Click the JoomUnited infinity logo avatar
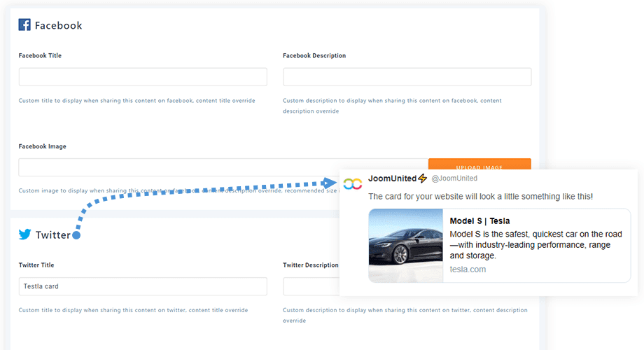 (353, 183)
